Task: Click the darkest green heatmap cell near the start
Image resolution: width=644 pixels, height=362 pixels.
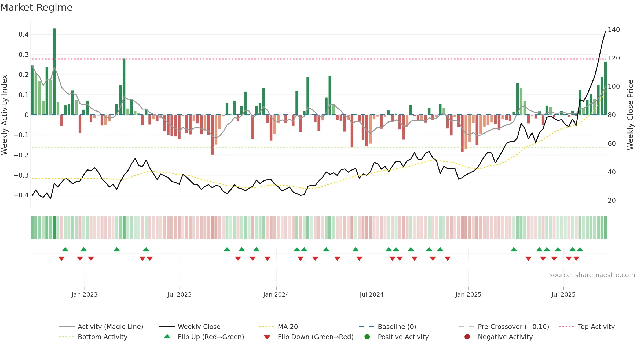Action: 54,228
